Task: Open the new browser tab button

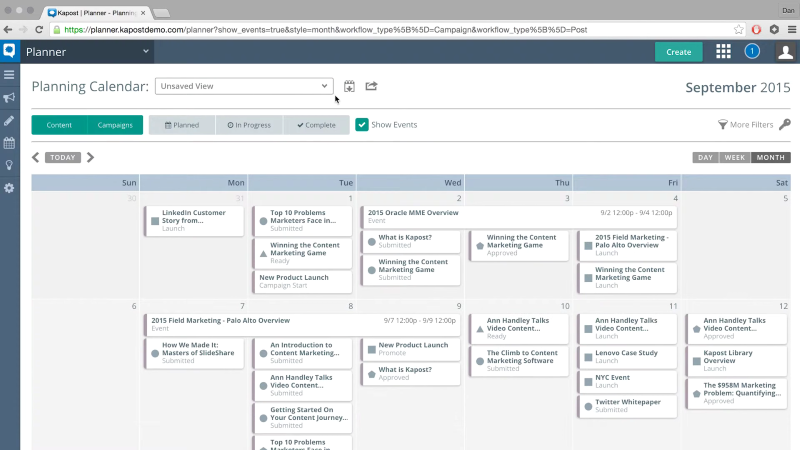Action: click(x=161, y=13)
